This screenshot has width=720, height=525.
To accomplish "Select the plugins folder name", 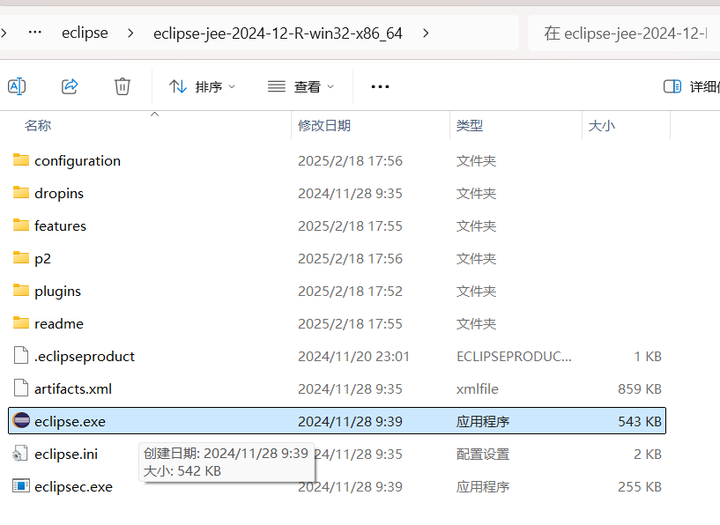I will click(57, 291).
